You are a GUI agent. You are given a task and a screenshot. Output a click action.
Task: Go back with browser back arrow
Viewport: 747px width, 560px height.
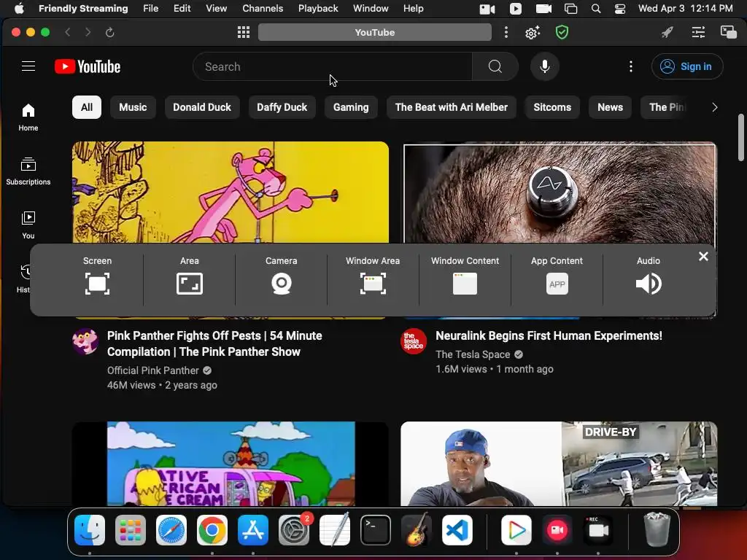coord(68,32)
